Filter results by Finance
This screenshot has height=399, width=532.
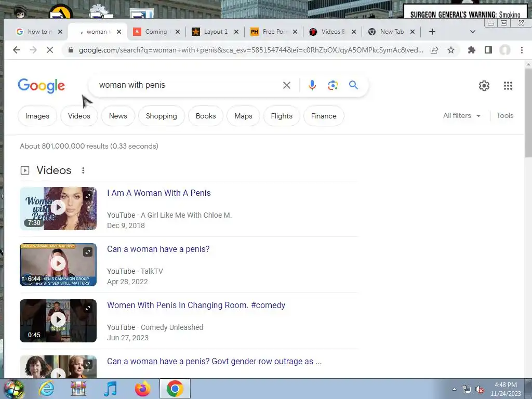tap(324, 116)
